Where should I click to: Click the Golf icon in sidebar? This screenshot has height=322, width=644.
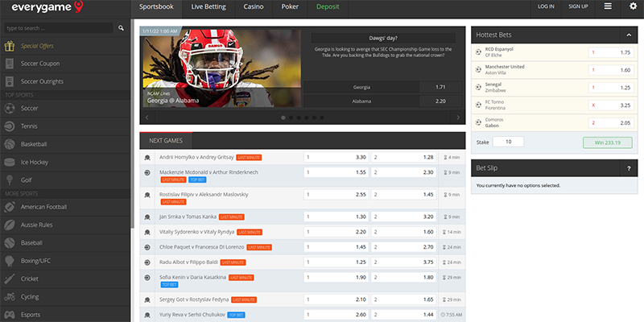(10, 180)
